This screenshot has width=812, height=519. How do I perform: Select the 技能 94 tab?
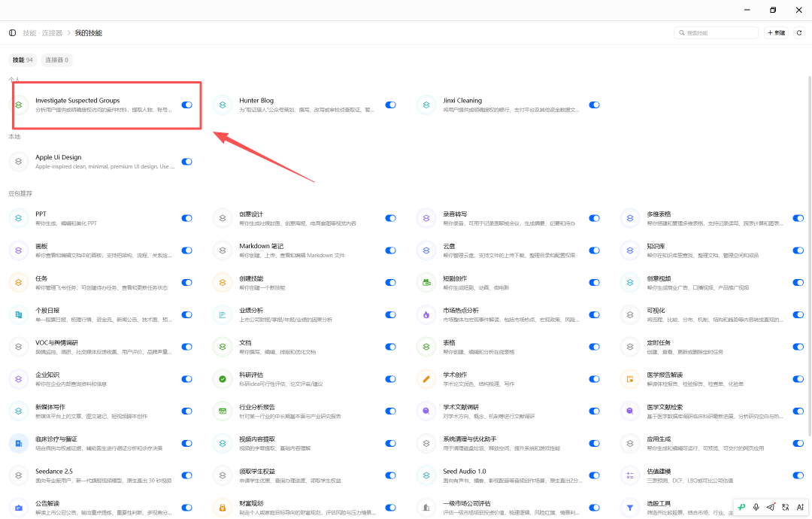coord(23,60)
